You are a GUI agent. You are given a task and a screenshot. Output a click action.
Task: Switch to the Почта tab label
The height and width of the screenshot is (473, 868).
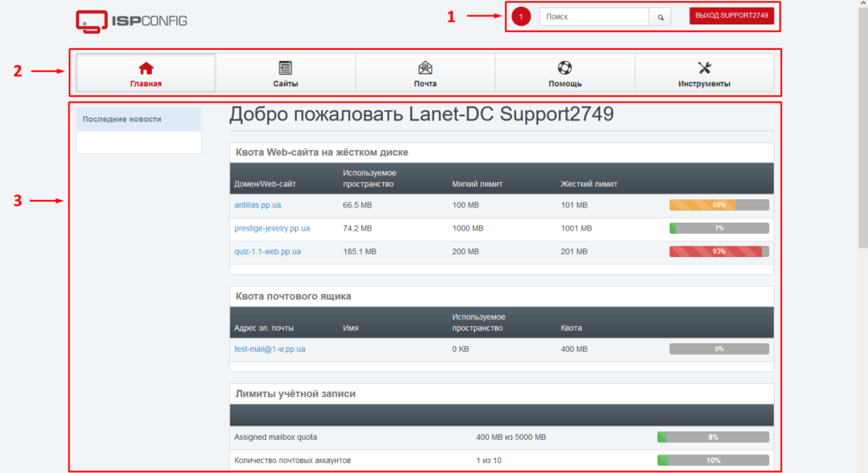425,84
